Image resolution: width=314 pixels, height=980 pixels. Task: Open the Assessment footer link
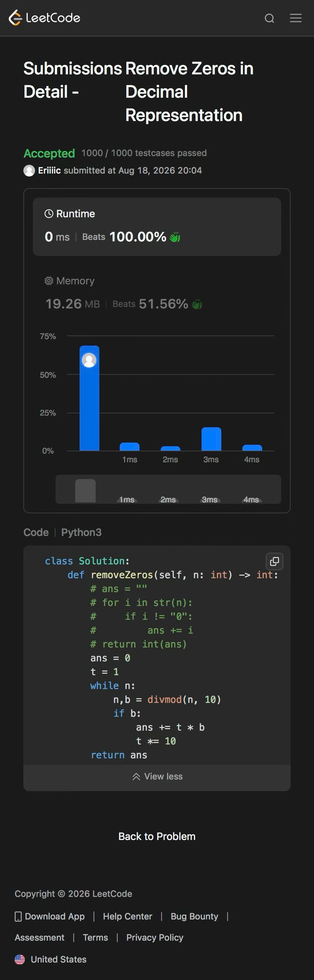coord(40,938)
